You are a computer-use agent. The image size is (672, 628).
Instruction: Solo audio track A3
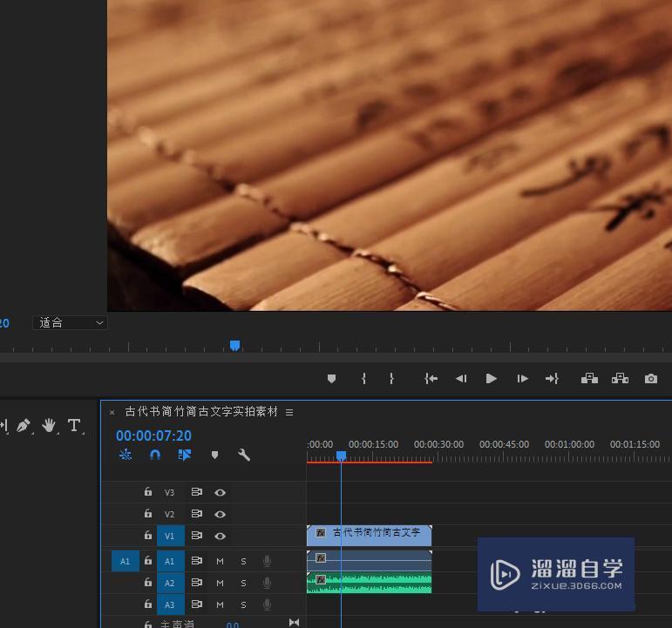[243, 604]
